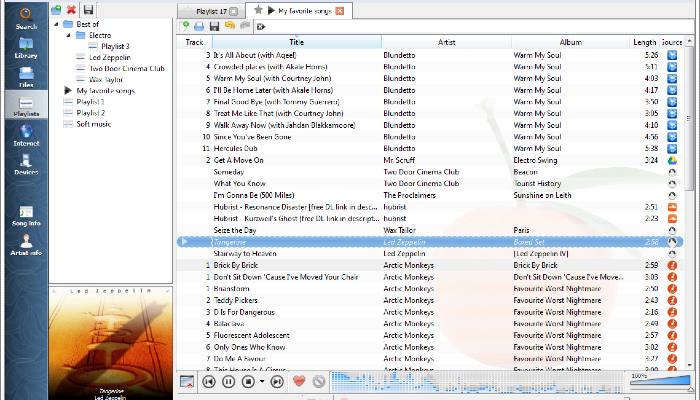700x400 pixels.
Task: Open the Devices sidebar panel
Action: coord(26,164)
